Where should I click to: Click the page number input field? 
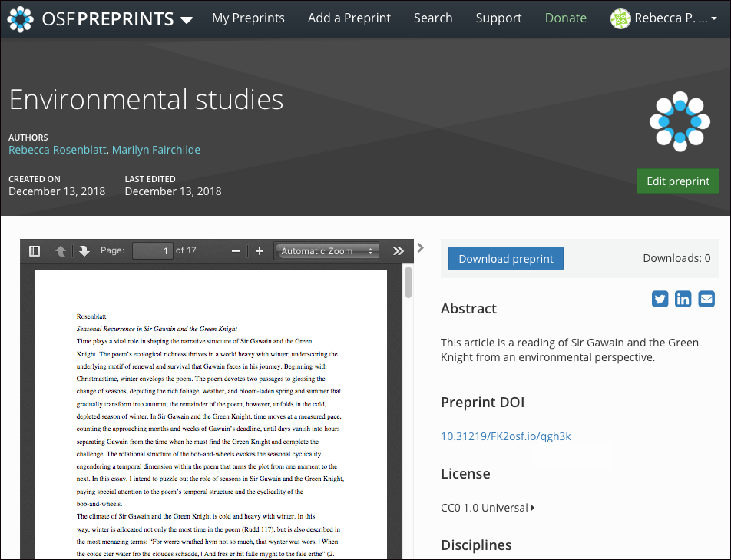152,250
